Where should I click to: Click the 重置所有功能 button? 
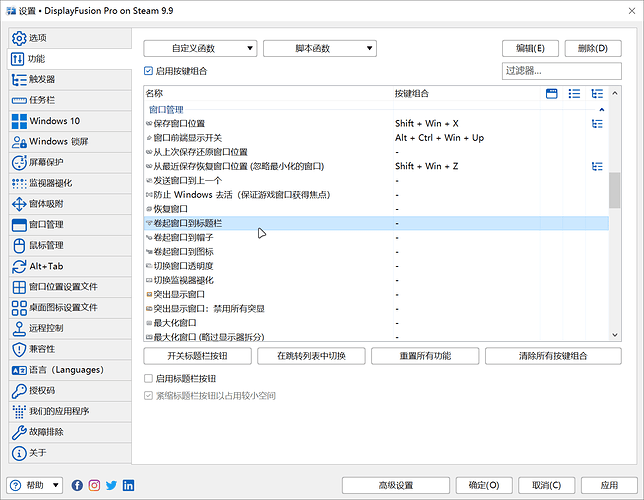coord(425,356)
